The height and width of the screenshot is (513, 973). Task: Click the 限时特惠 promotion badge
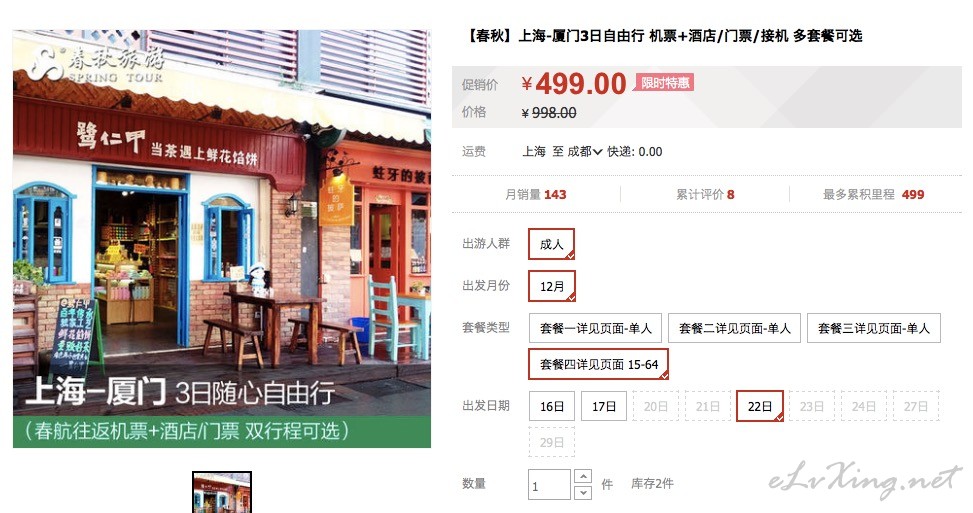click(x=664, y=83)
